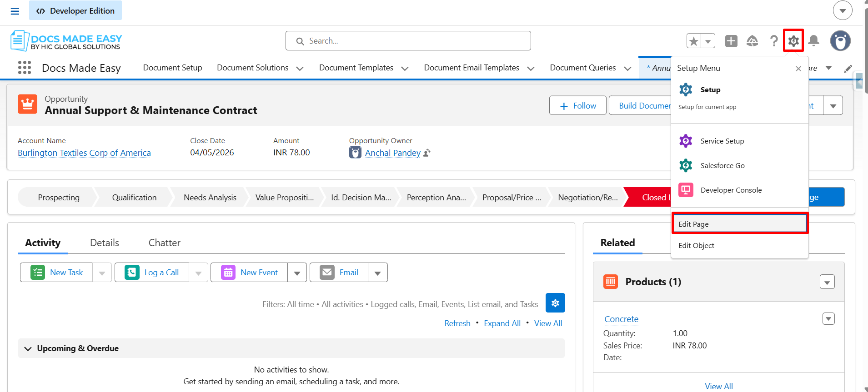Open the user profile avatar
The height and width of the screenshot is (392, 868).
[840, 41]
